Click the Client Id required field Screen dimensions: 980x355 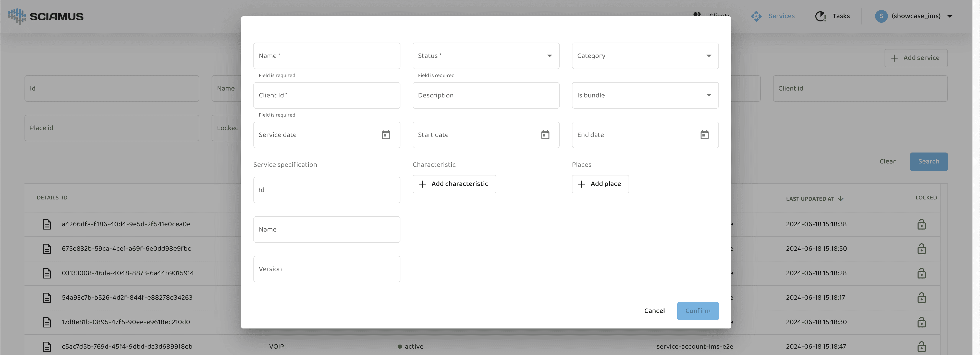pyautogui.click(x=326, y=95)
